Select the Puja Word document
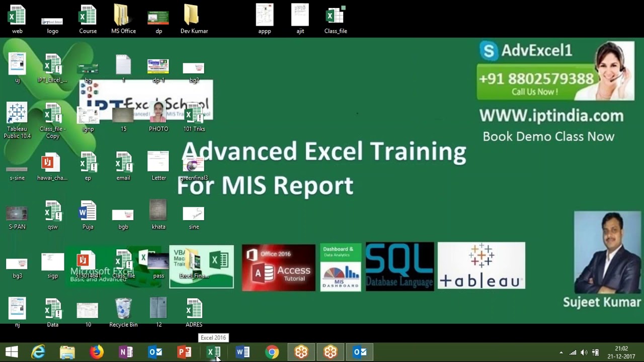644x362 pixels. (x=88, y=215)
